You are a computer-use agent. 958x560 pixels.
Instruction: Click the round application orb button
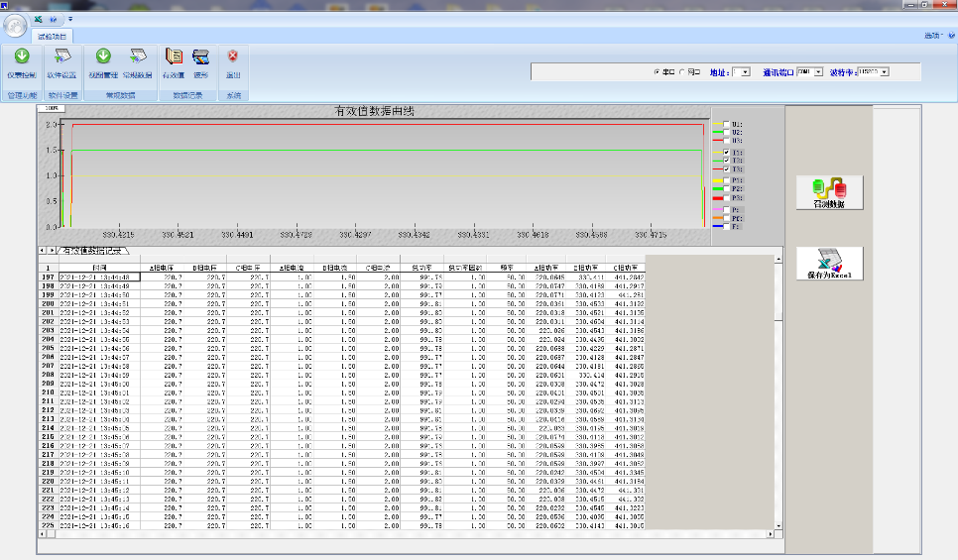[x=14, y=24]
